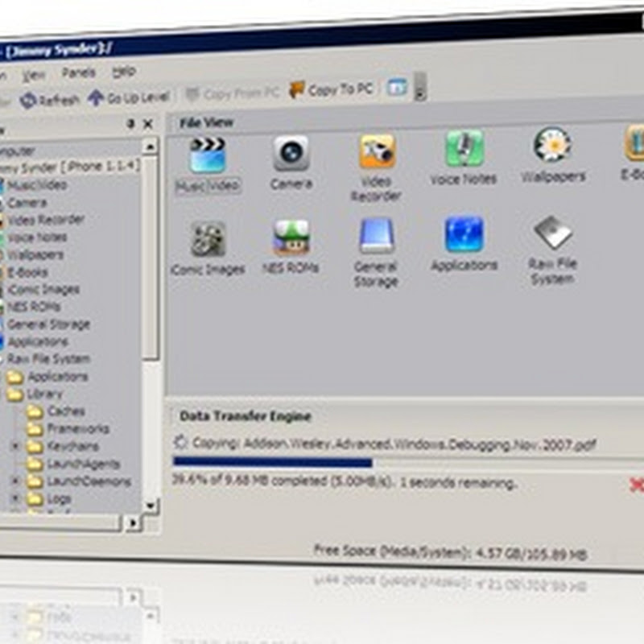
Task: Cancel the transfer with red X
Action: [x=636, y=485]
